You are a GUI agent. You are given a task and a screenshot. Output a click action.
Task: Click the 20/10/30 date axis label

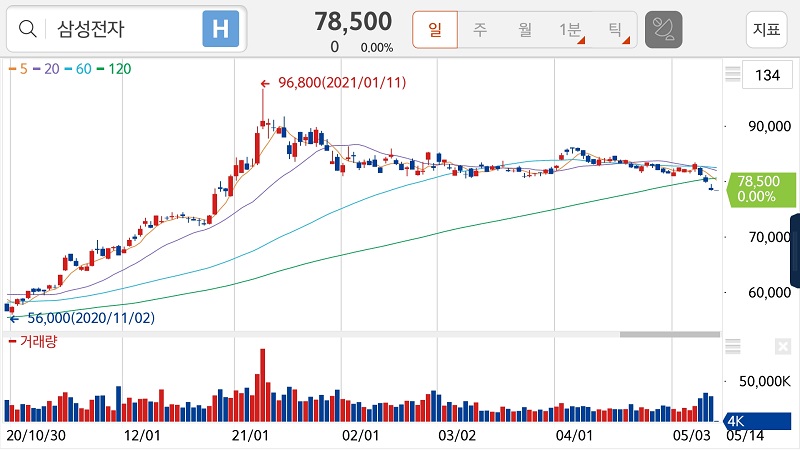click(36, 436)
